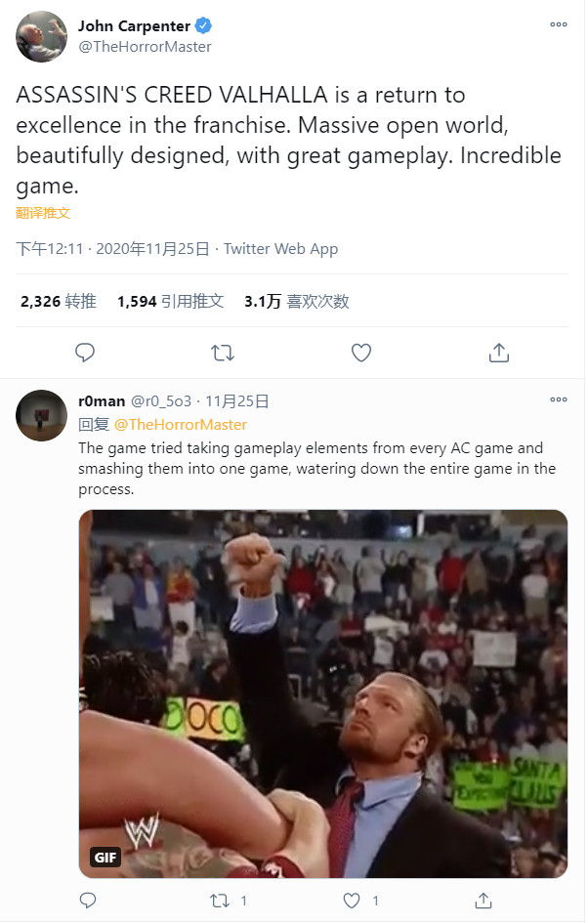
Task: Retweet John Carpenter's Valhalla tweet
Action: (223, 353)
